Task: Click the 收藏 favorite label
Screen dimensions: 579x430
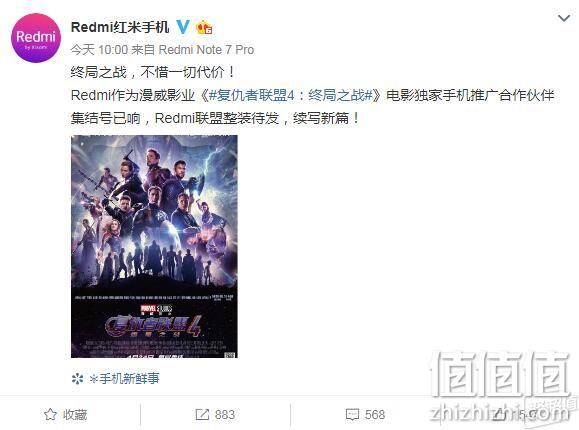Action: click(75, 415)
